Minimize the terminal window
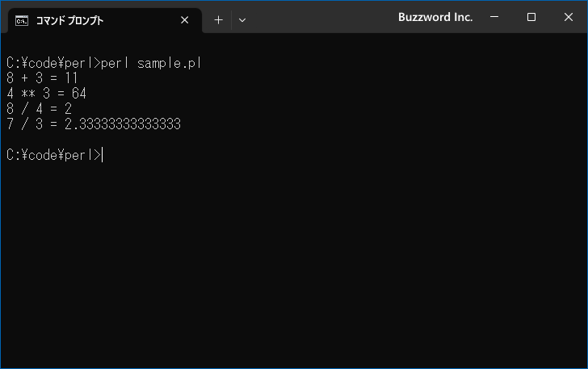Image resolution: width=588 pixels, height=369 pixels. click(x=494, y=17)
